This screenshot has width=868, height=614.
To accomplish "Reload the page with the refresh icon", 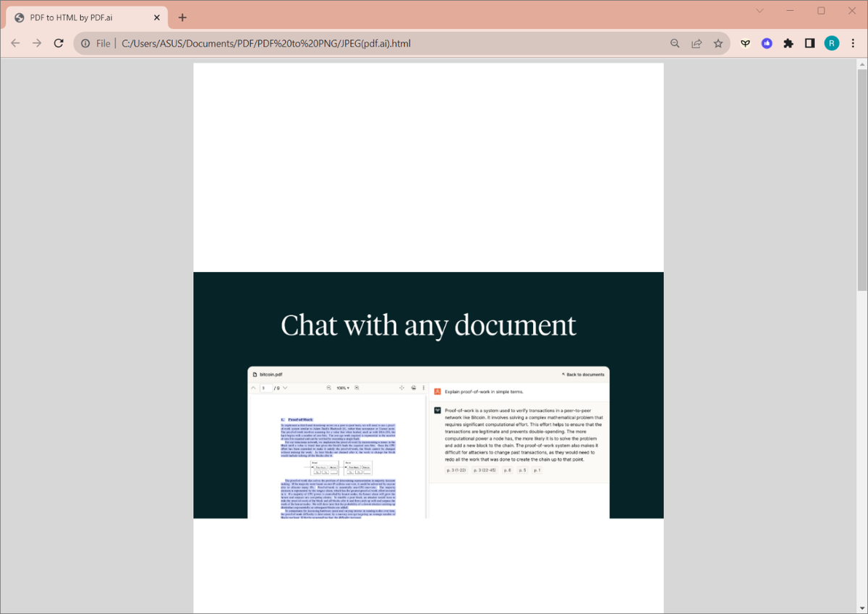I will point(59,43).
